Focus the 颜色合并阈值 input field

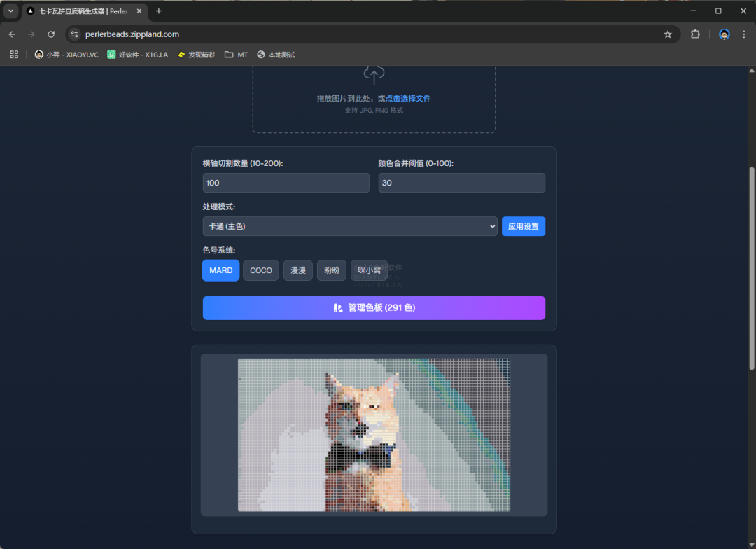click(x=462, y=183)
